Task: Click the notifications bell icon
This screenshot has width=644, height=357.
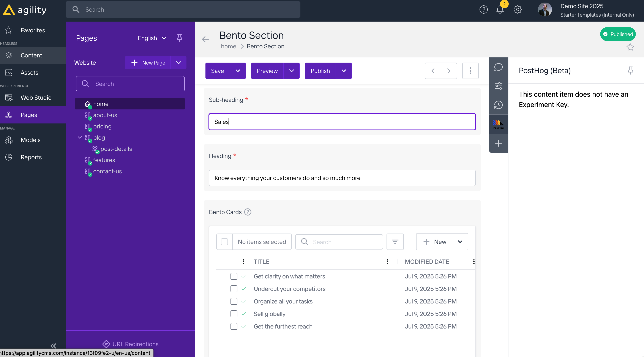Action: (x=500, y=9)
